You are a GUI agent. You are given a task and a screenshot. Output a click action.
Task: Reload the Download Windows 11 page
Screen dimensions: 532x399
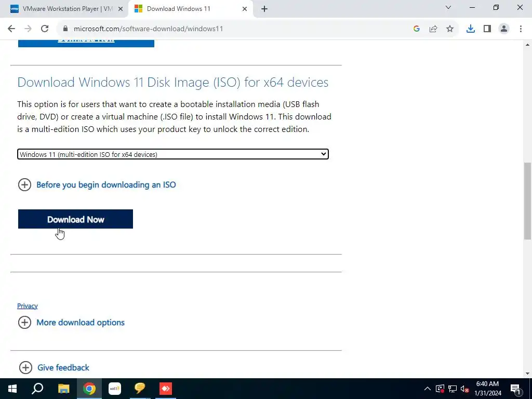tap(45, 29)
